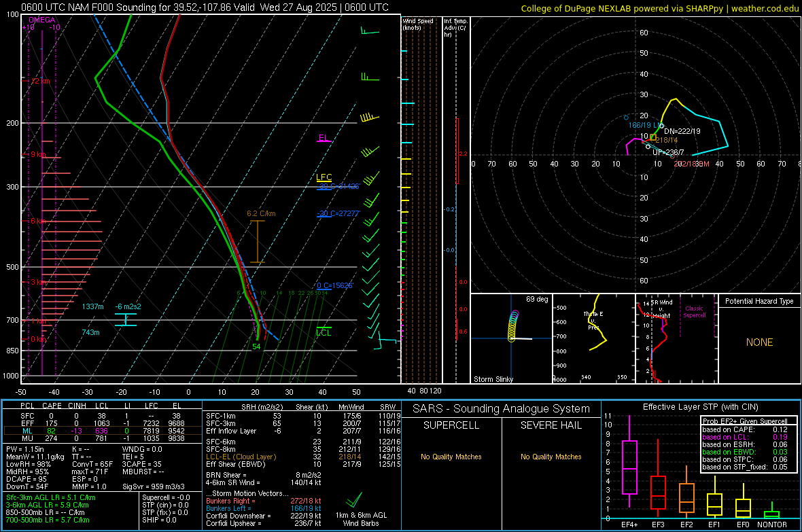Click the 743m inflow base label
The height and width of the screenshot is (532, 802).
pyautogui.click(x=90, y=332)
